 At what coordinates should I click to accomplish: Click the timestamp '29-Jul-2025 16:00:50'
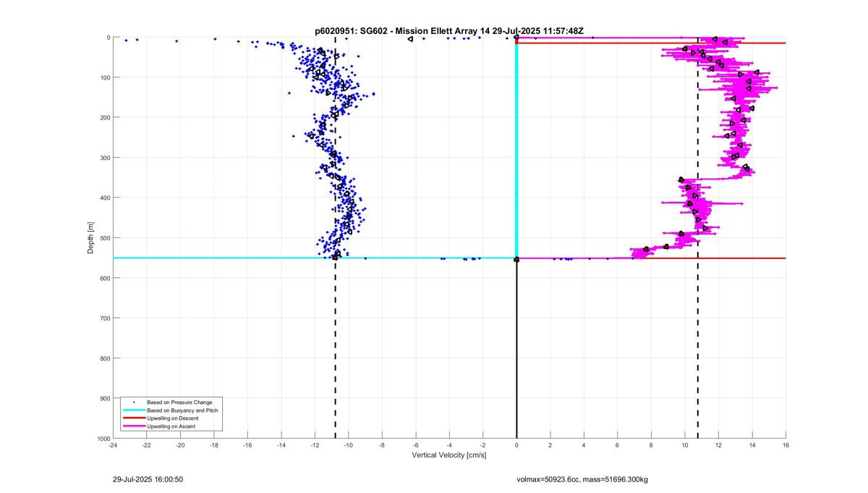[148, 479]
